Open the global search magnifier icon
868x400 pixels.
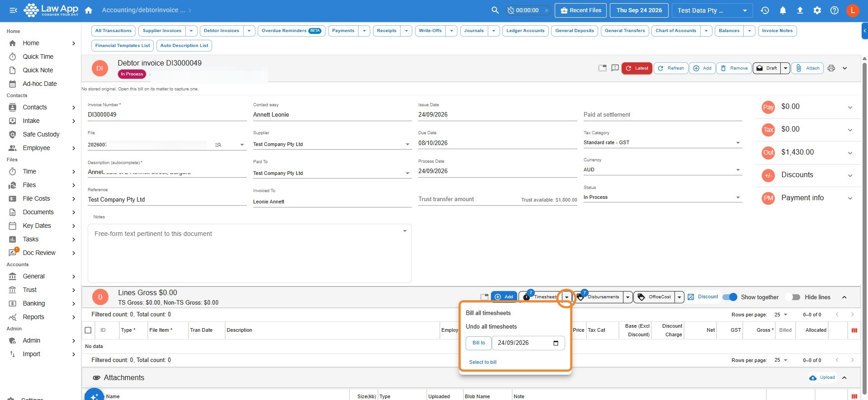pos(495,10)
